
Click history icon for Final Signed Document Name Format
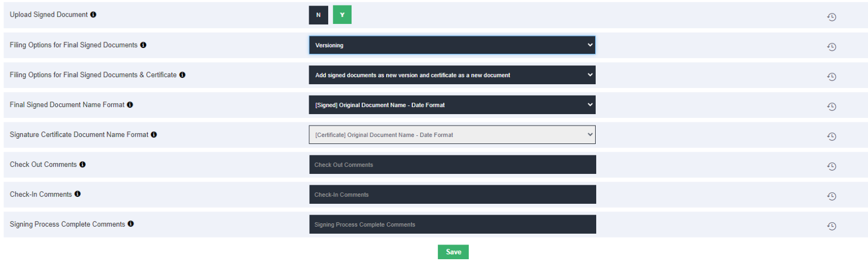pos(831,107)
